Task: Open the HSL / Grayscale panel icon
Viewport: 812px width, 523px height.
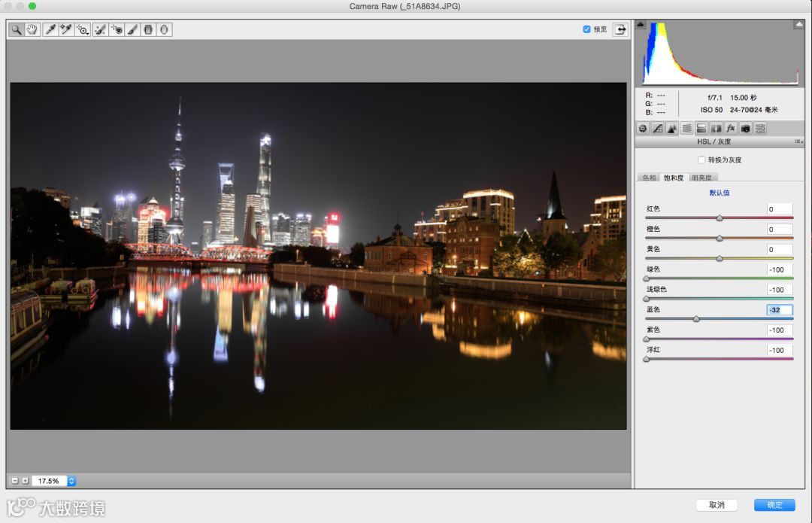Action: [686, 129]
